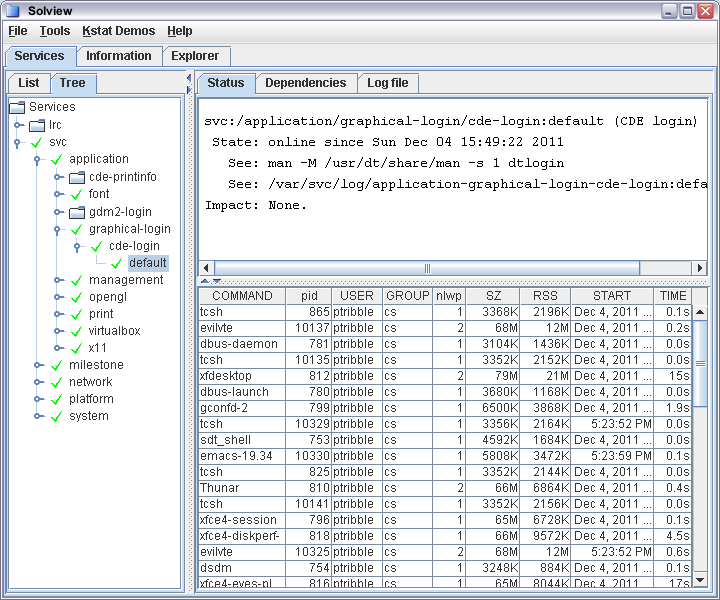Open the Dependencies tab
Viewport: 720px width, 600px height.
point(306,83)
